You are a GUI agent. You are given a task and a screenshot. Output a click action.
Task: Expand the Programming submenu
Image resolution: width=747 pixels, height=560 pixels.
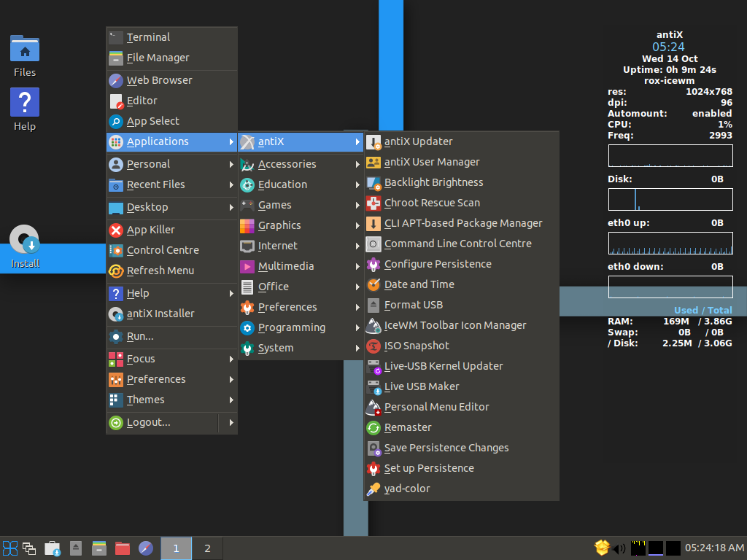tap(300, 327)
